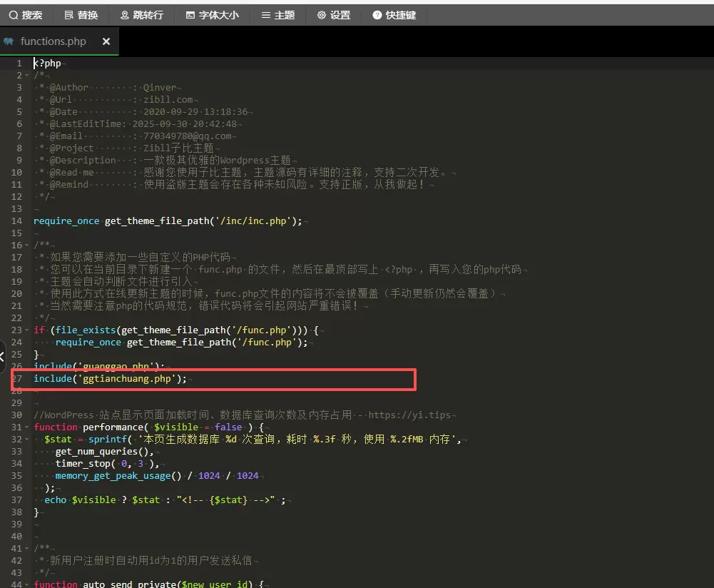714x588 pixels.
Task: Click line number 14 in the gutter
Action: [x=16, y=221]
